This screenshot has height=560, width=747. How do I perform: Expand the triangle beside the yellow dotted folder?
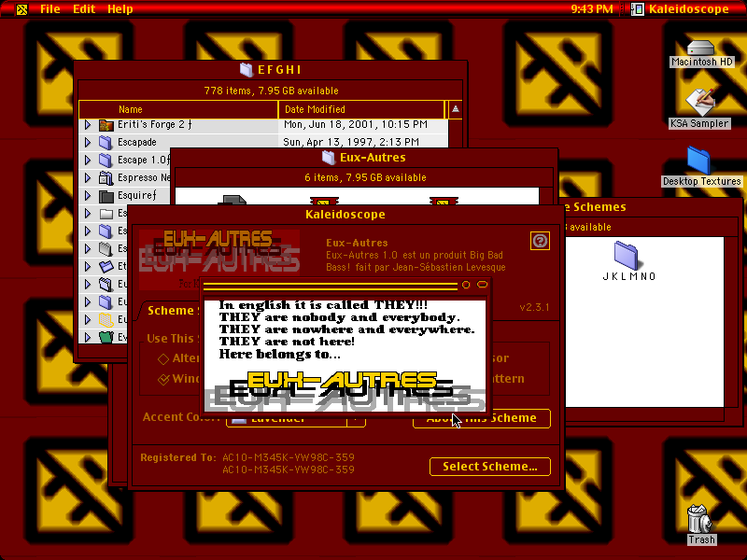88,319
